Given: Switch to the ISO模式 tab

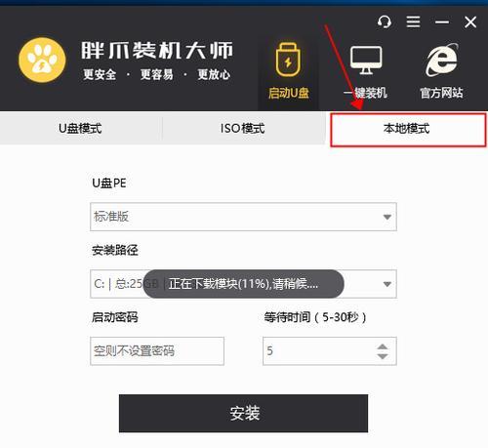Looking at the screenshot, I should (243, 128).
